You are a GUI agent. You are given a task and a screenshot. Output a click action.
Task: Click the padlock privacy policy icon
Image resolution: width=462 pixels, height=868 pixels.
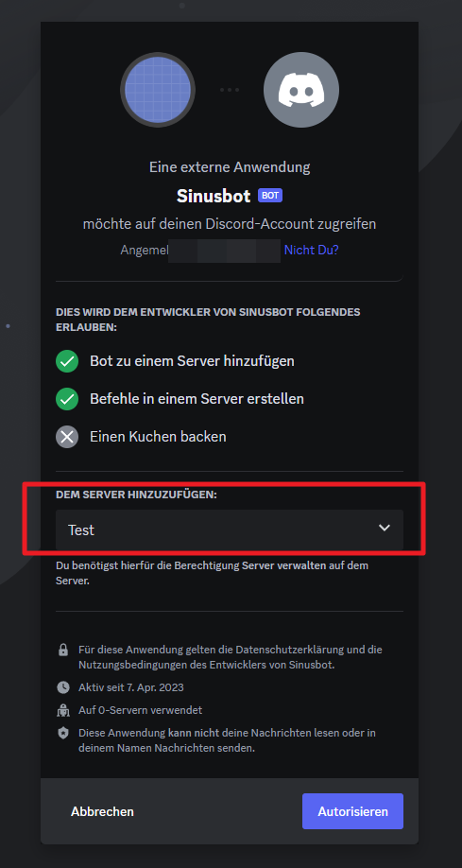pyautogui.click(x=63, y=650)
